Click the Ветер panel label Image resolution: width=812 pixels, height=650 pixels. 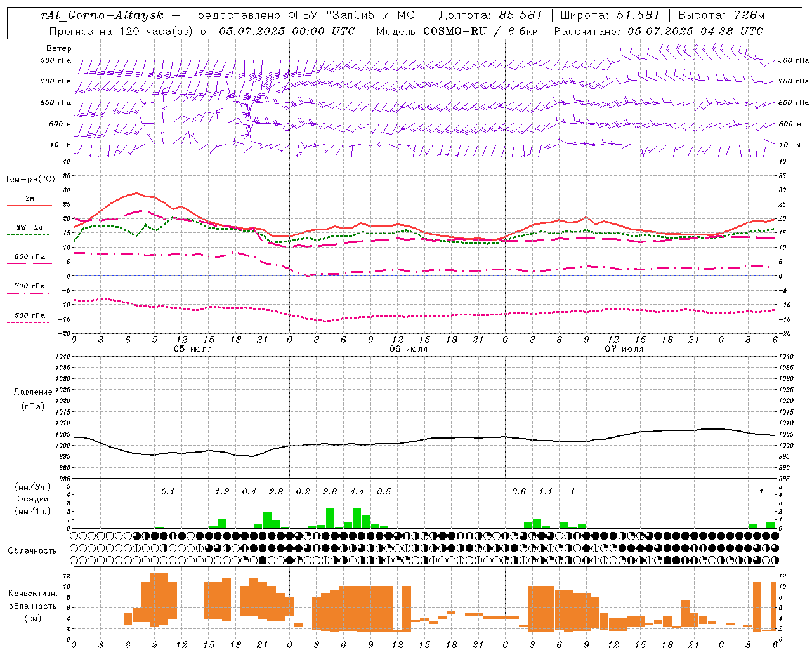[58, 48]
